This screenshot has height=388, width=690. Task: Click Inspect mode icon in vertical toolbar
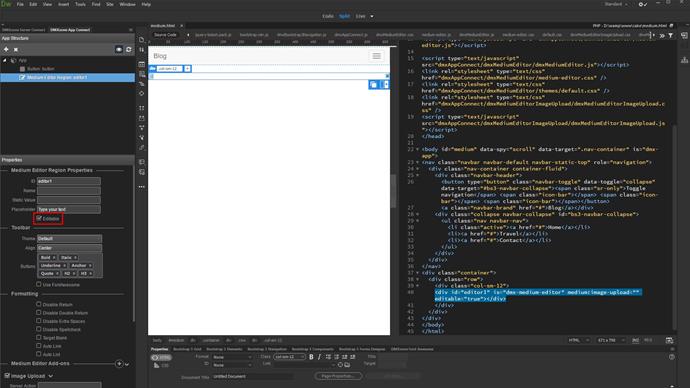[142, 84]
